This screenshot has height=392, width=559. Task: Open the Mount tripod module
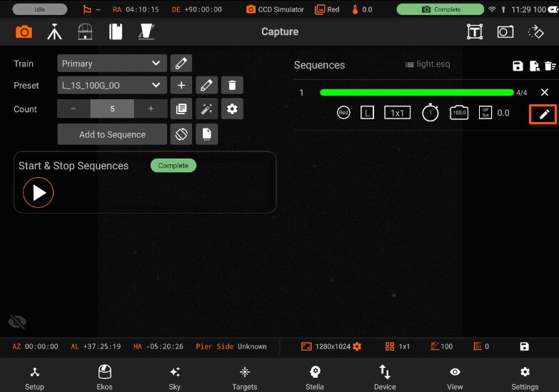[x=54, y=32]
